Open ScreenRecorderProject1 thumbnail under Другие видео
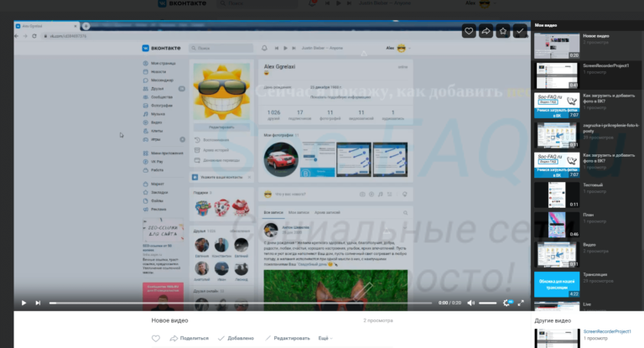The height and width of the screenshot is (348, 644). [x=557, y=339]
